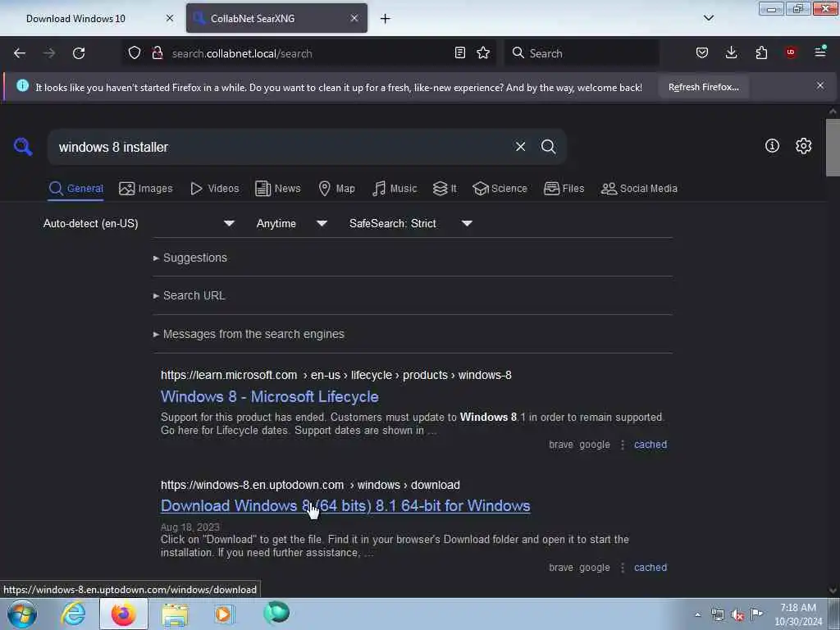Open the Pocket save icon
This screenshot has width=840, height=630.
point(702,52)
